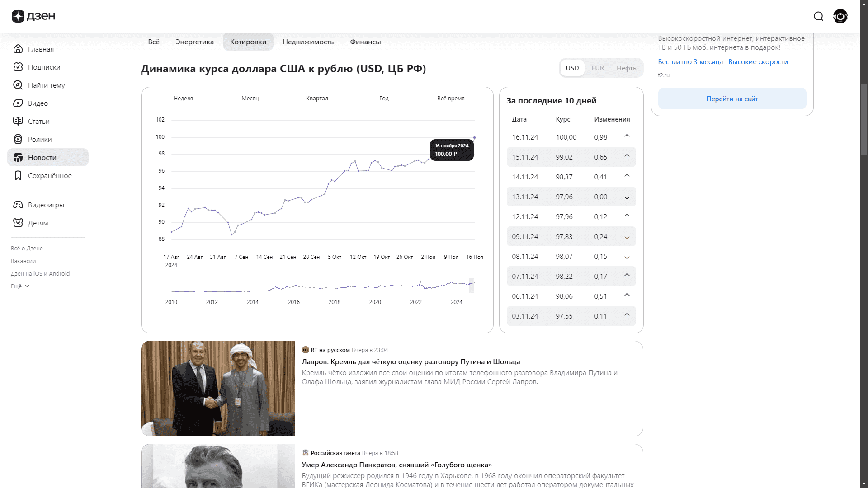This screenshot has height=488, width=868.
Task: Open Ролики via its sidebar icon
Action: 18,139
